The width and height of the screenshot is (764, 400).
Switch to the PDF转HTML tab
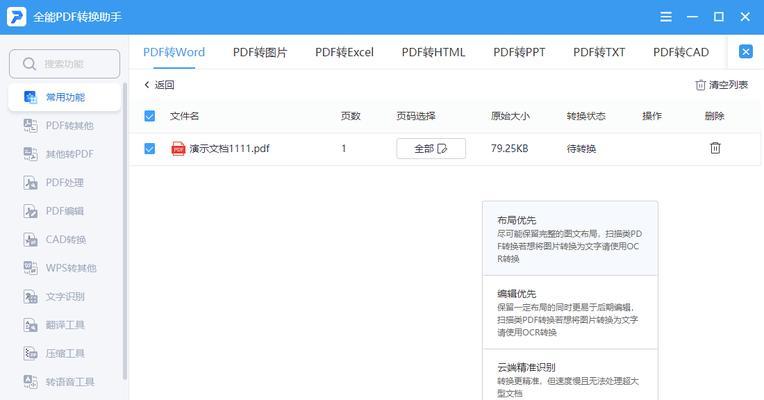point(433,52)
